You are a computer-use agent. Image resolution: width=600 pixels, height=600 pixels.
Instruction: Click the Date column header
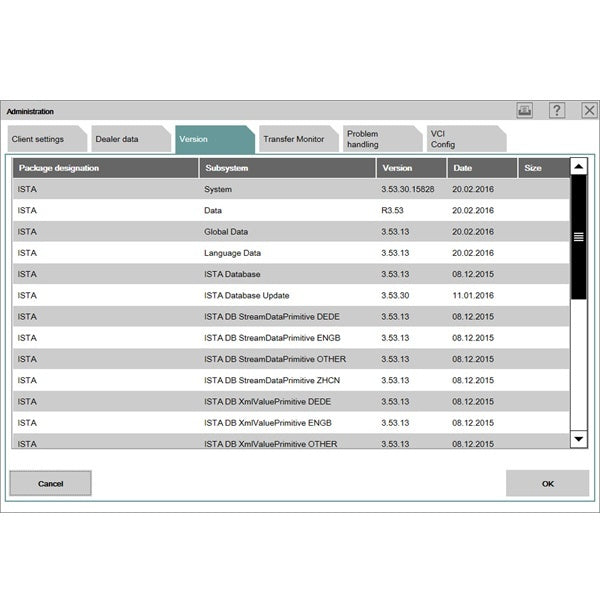(482, 168)
